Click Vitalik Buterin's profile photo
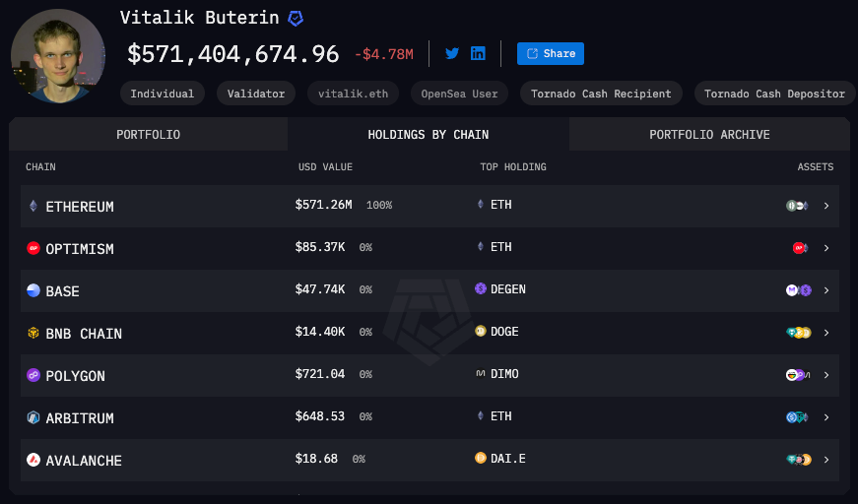This screenshot has width=858, height=504. [57, 55]
